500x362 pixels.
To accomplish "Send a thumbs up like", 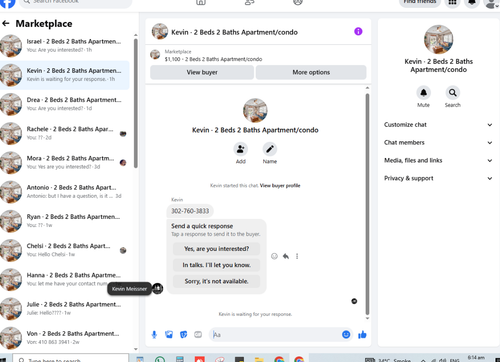I will [362, 334].
